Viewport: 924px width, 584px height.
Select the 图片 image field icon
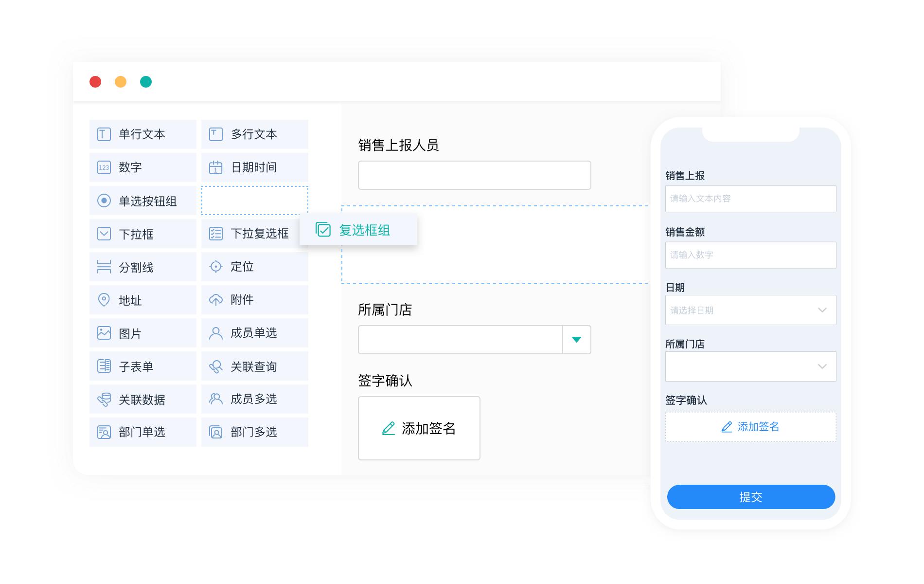point(104,333)
